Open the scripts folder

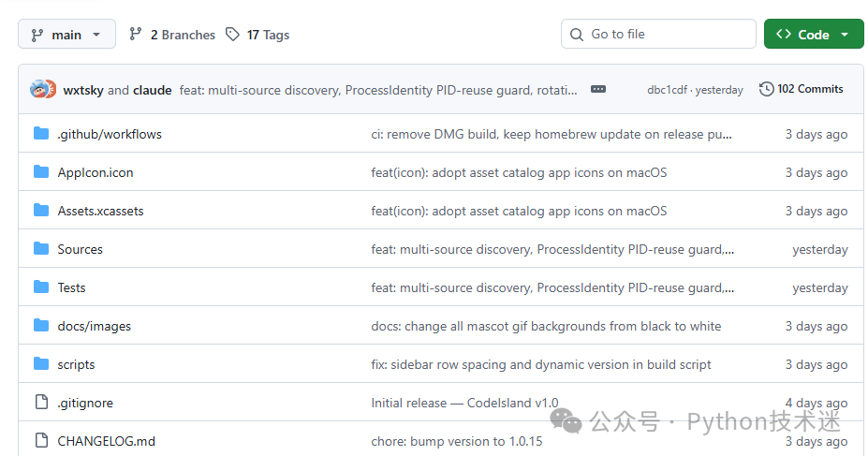77,364
